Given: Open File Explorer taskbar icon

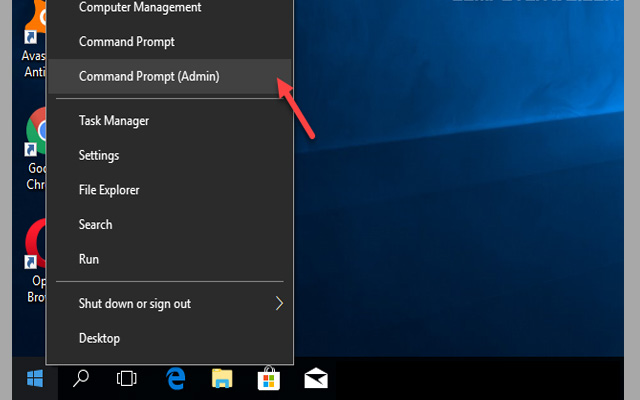Looking at the screenshot, I should pyautogui.click(x=222, y=379).
